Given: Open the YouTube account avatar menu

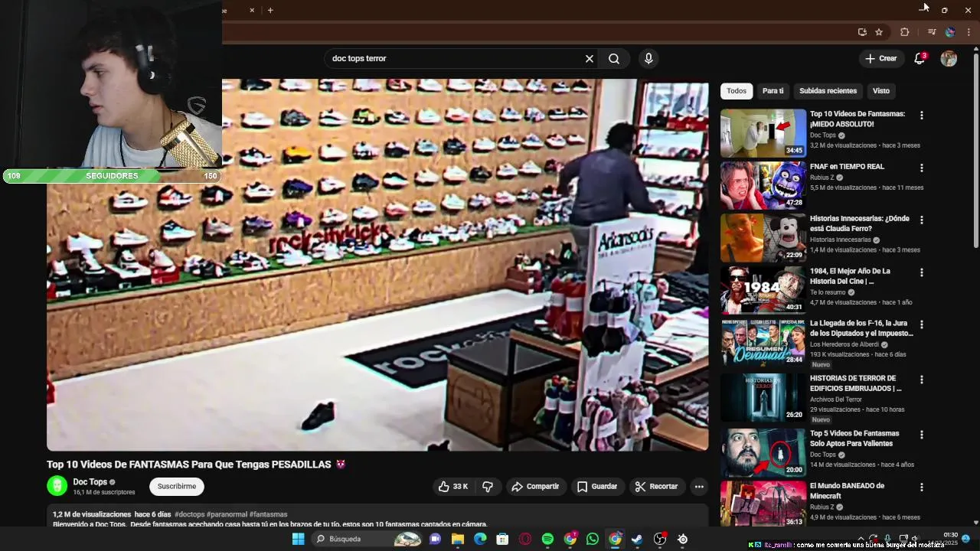Looking at the screenshot, I should pos(949,59).
